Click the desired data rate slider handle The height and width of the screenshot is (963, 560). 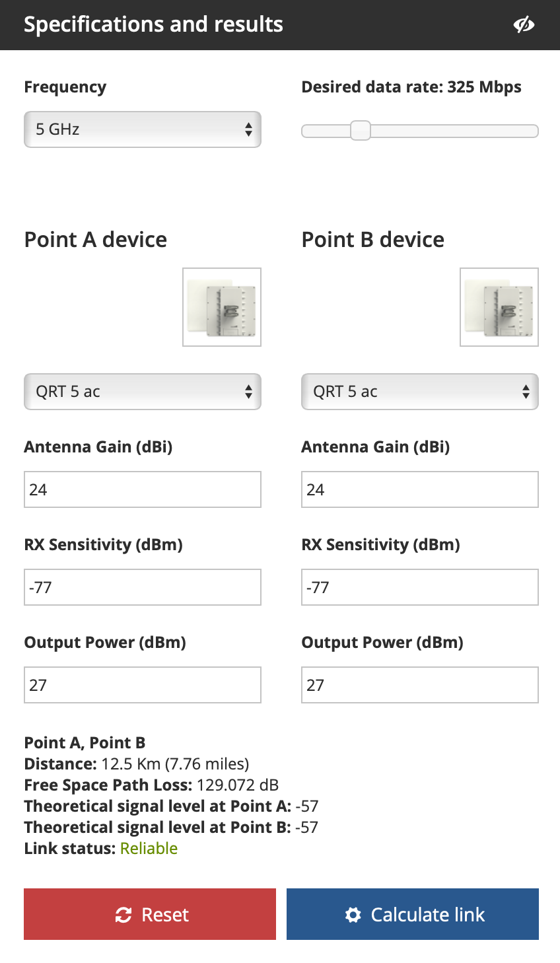click(361, 131)
